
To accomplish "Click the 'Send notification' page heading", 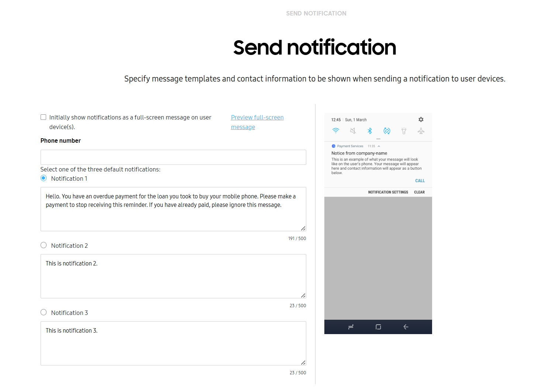I will click(315, 48).
